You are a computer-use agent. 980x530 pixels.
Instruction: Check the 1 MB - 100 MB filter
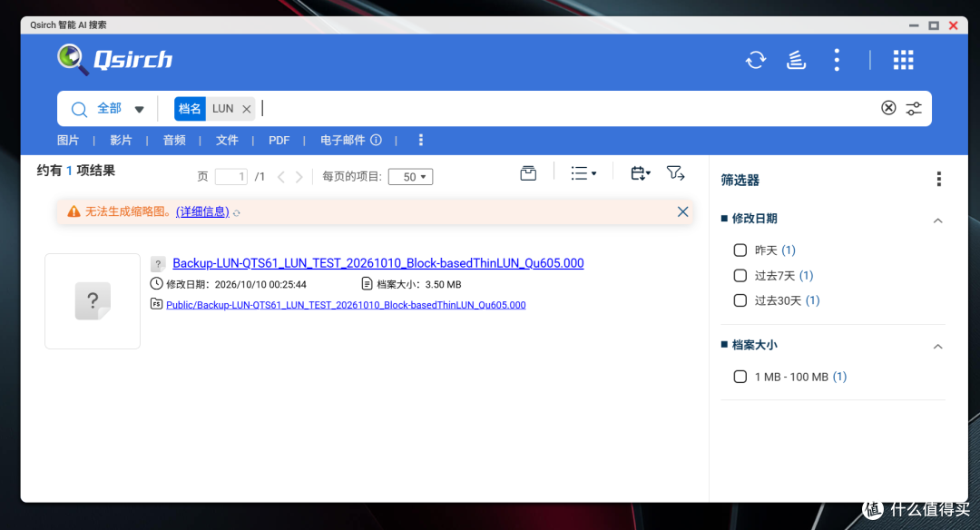click(740, 377)
